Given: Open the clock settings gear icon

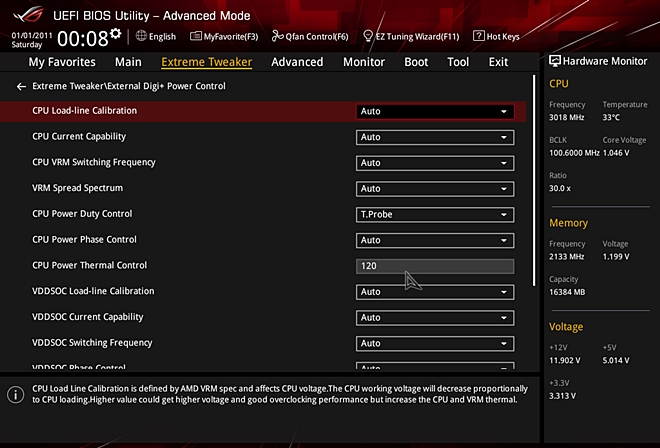Looking at the screenshot, I should [115, 34].
